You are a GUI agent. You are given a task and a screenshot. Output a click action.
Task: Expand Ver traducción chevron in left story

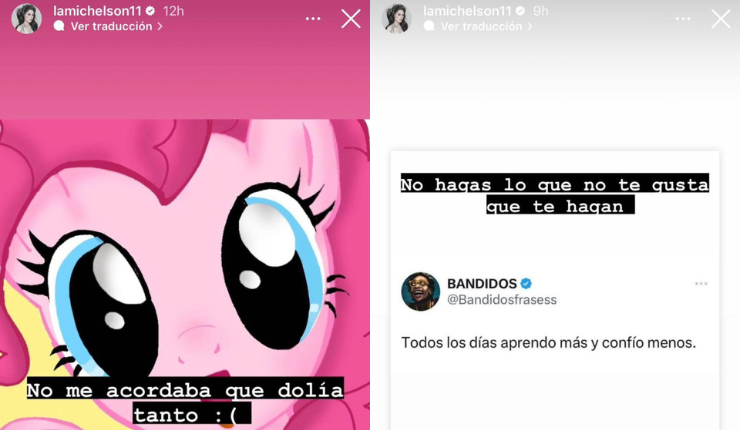pos(160,26)
